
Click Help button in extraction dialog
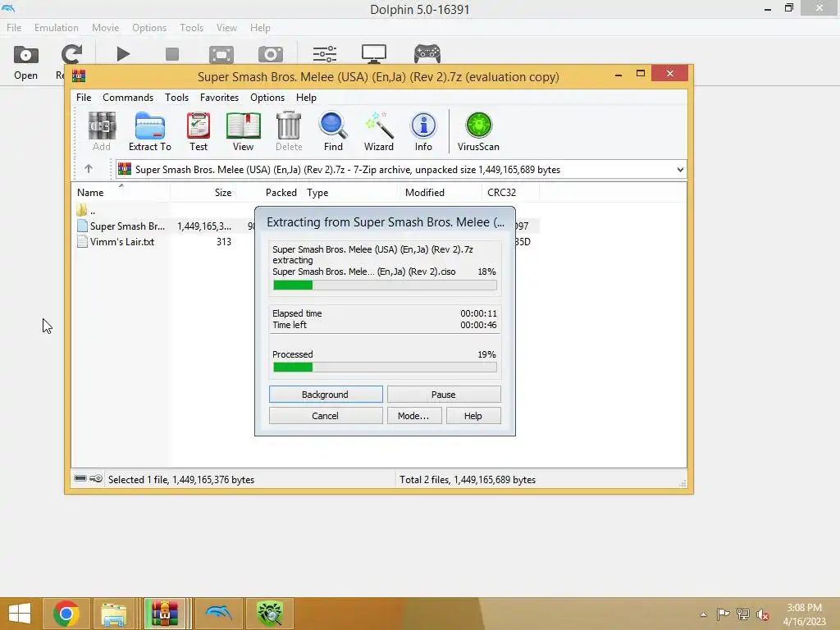pyautogui.click(x=473, y=416)
